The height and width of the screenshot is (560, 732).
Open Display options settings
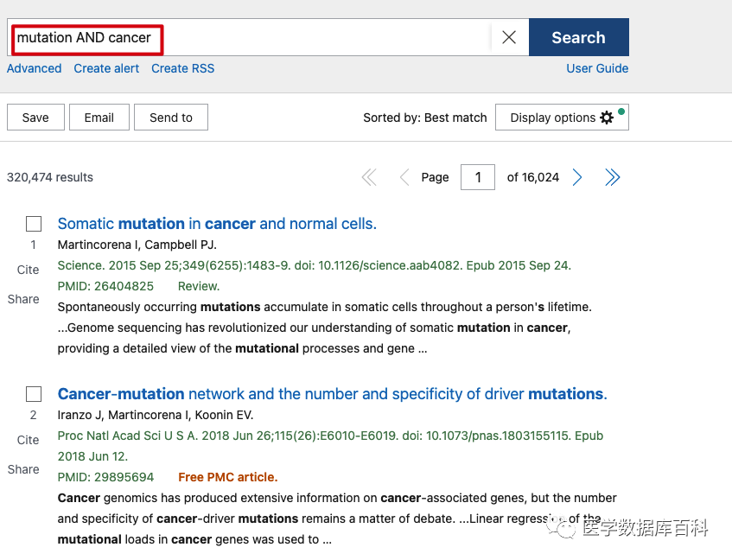562,118
